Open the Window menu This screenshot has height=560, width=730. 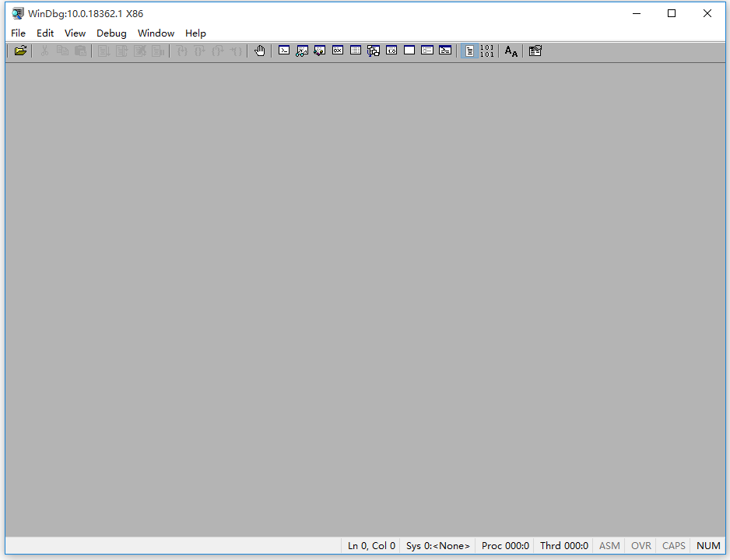156,33
